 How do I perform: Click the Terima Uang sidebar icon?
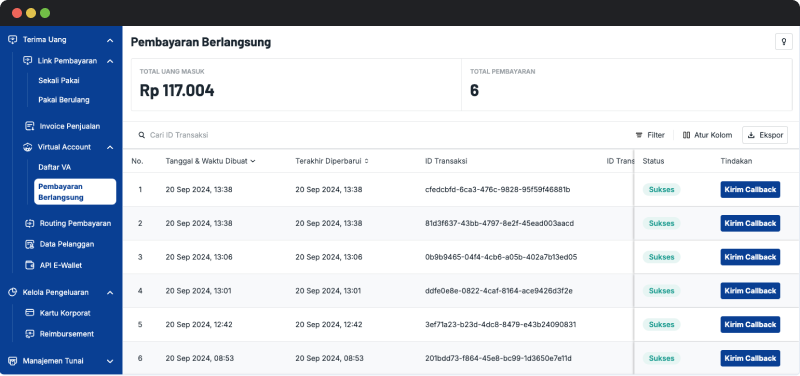click(13, 40)
